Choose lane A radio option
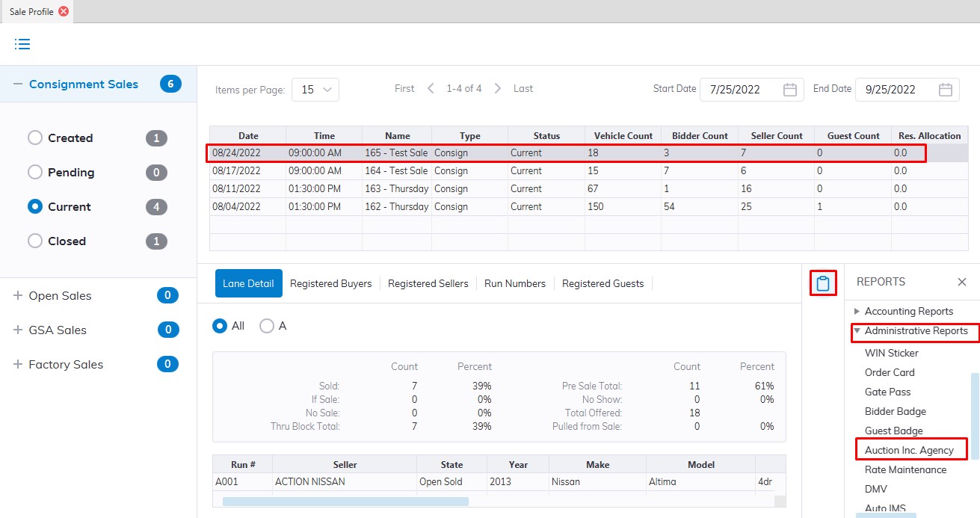This screenshot has height=518, width=980. tap(267, 326)
